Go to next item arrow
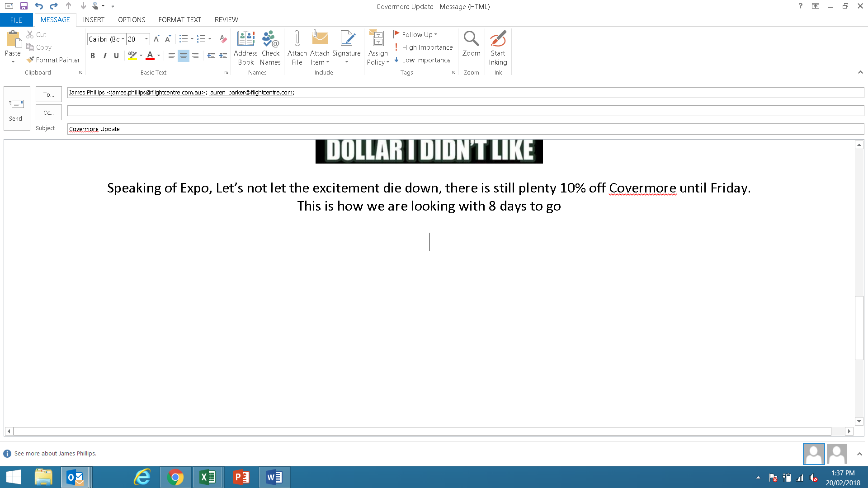 point(83,6)
